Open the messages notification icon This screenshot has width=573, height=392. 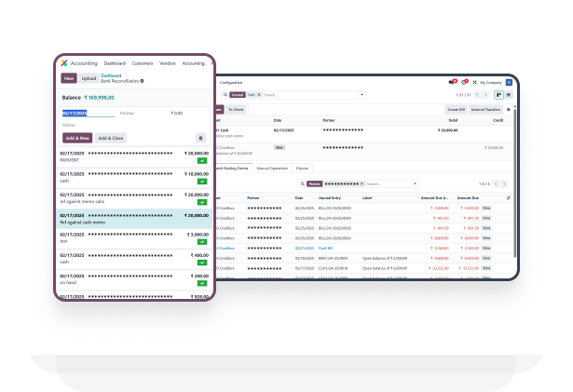tap(452, 82)
